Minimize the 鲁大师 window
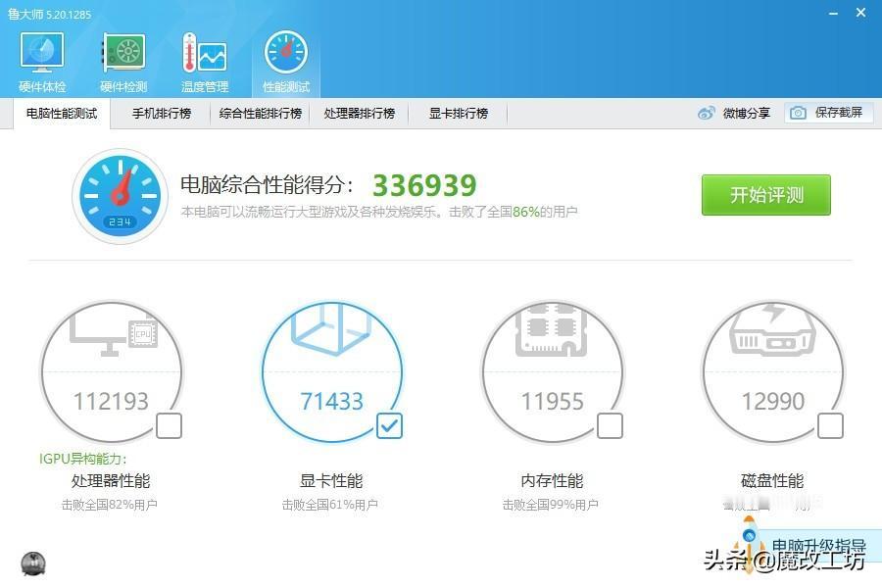This screenshot has width=882, height=588. (x=834, y=13)
